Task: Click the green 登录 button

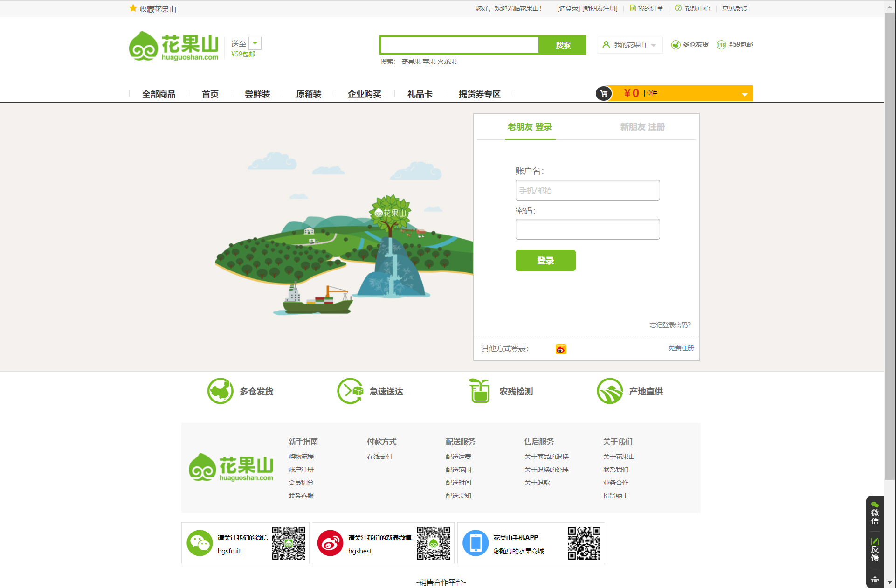Action: pos(545,260)
